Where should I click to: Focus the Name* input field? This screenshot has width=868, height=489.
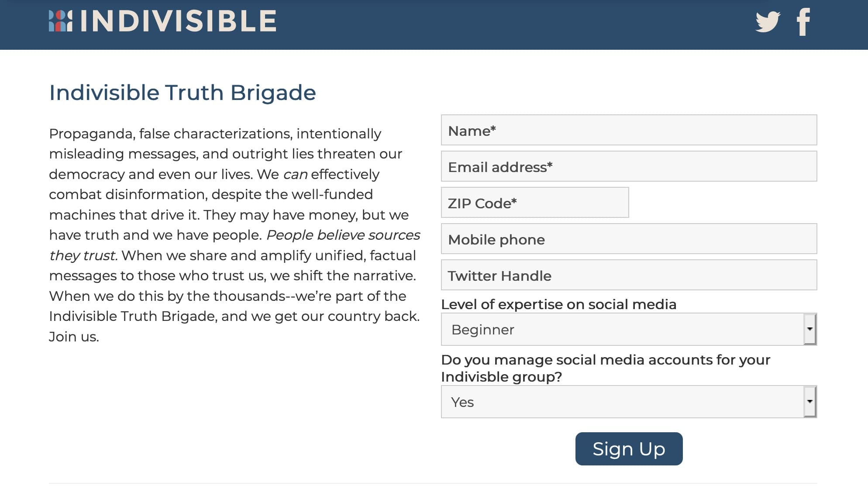(629, 130)
